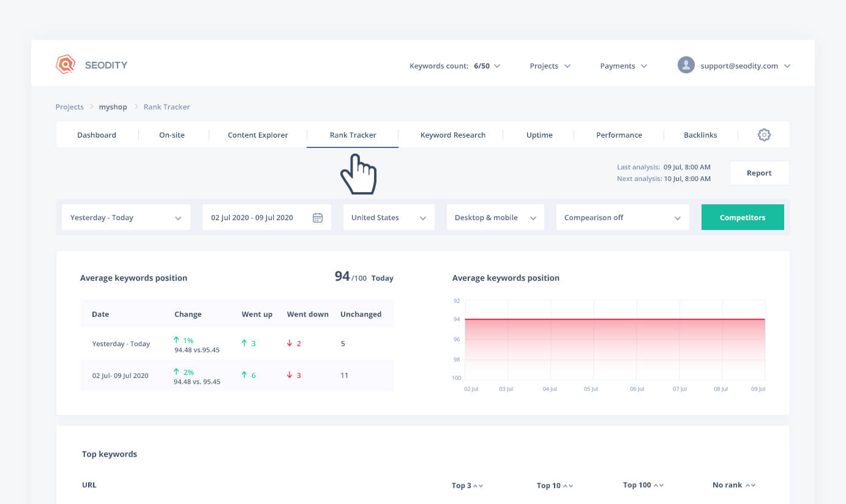Image resolution: width=846 pixels, height=504 pixels.
Task: Click Went up value 3
Action: point(253,344)
